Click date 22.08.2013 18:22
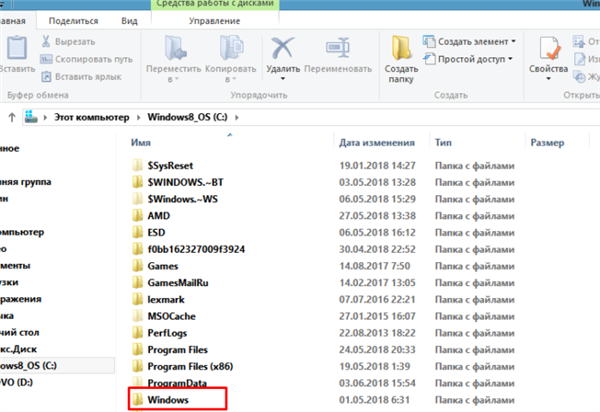Viewport: 600px width, 412px height. [x=377, y=333]
